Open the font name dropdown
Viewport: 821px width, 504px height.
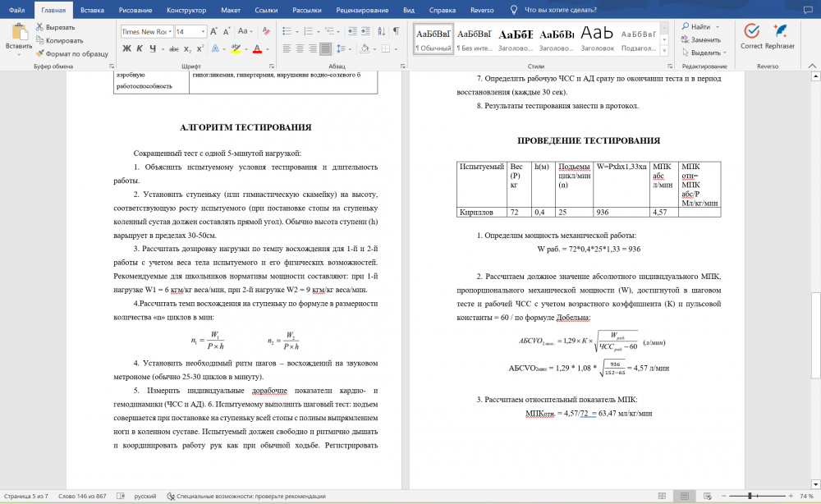170,31
